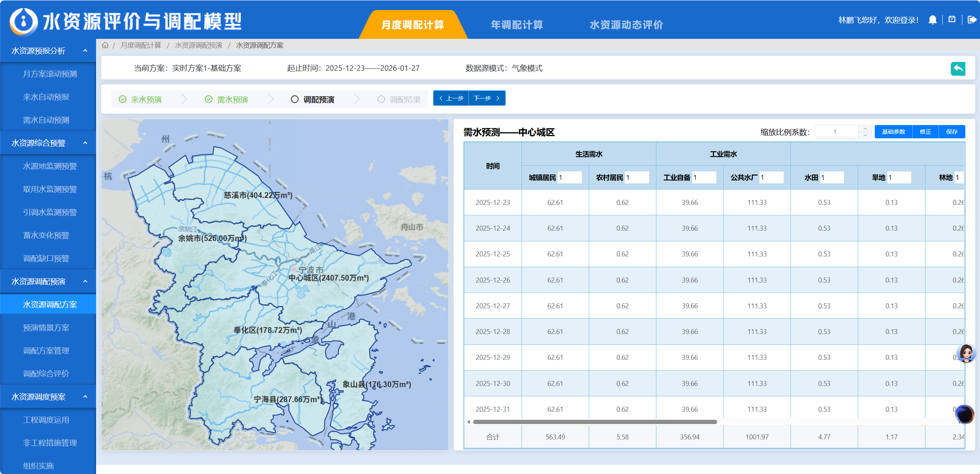The width and height of the screenshot is (980, 474).
Task: Click the dark floating orb icon
Action: coord(965,414)
